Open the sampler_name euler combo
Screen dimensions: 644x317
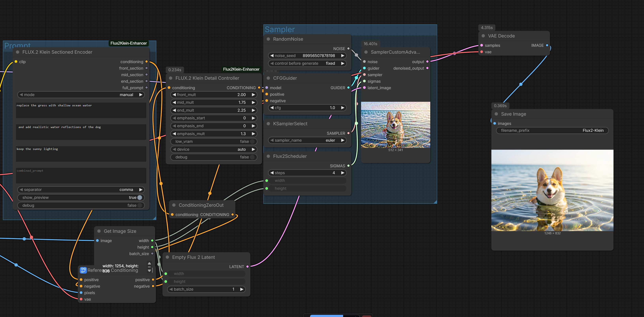pyautogui.click(x=307, y=140)
